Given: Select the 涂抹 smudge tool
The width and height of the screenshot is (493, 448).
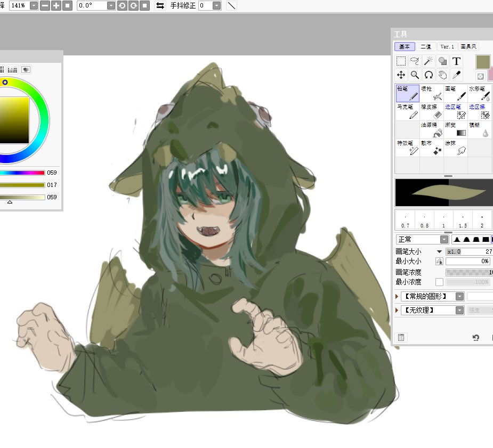Looking at the screenshot, I should [455, 148].
